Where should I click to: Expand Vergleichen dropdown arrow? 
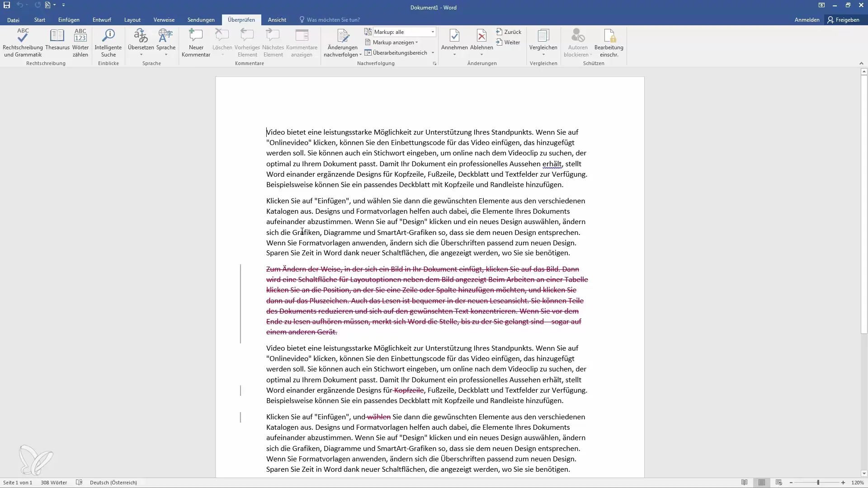pyautogui.click(x=543, y=55)
